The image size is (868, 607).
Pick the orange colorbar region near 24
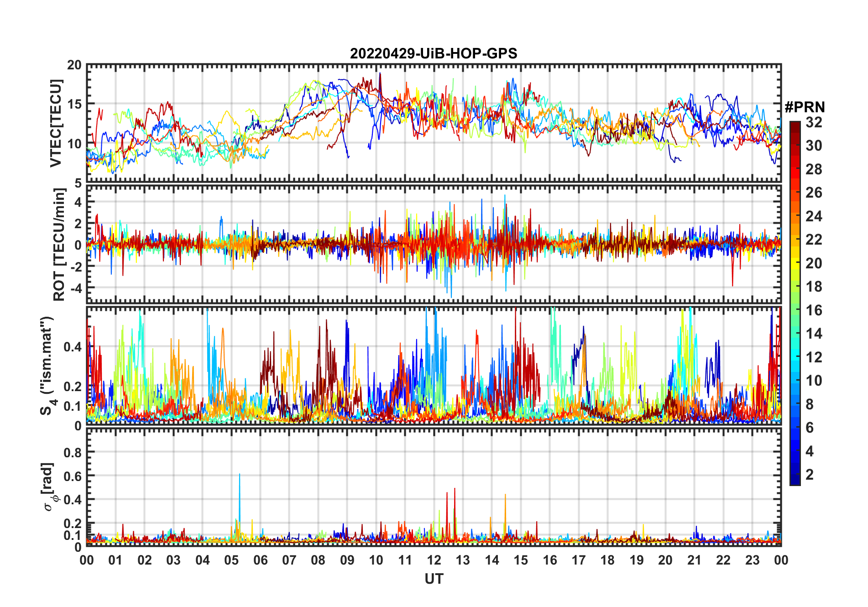pos(795,216)
